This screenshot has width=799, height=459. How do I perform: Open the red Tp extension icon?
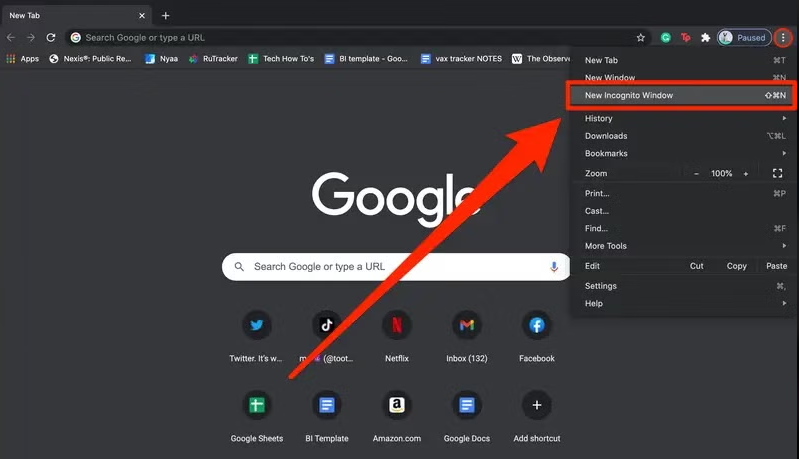pos(685,37)
